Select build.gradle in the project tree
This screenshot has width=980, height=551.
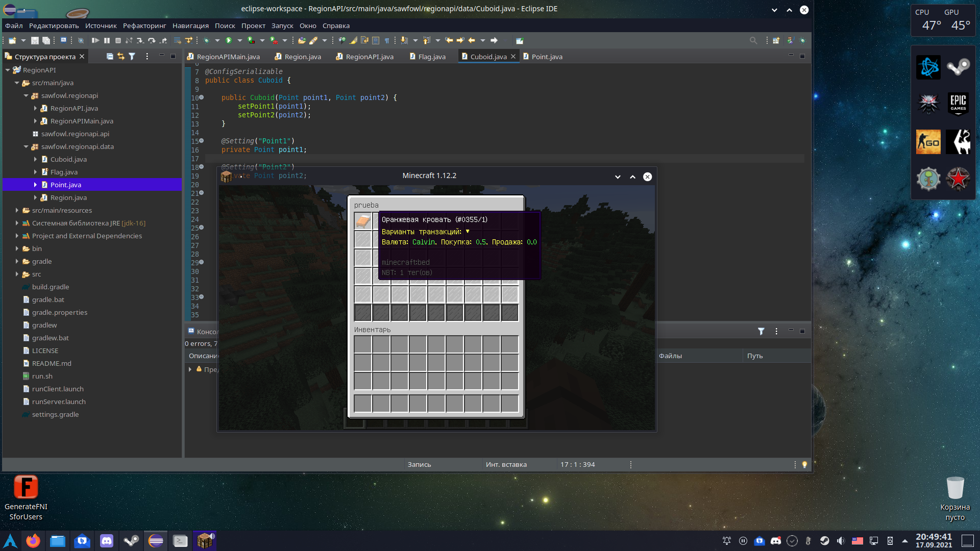(50, 287)
